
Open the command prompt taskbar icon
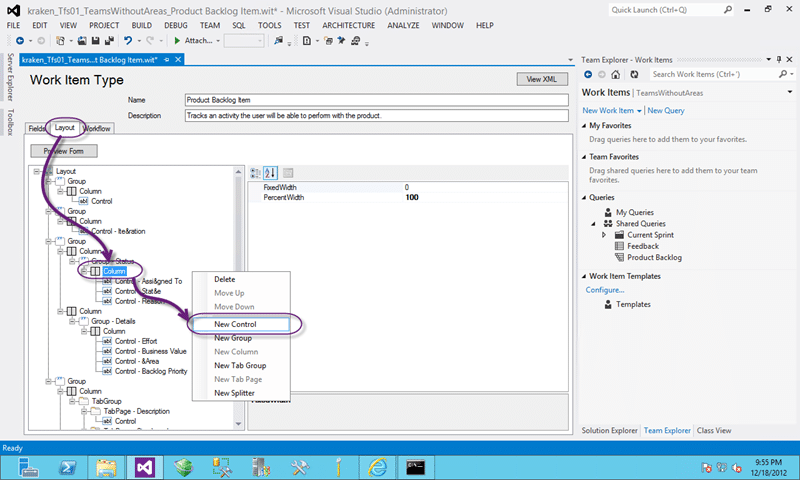(415, 467)
